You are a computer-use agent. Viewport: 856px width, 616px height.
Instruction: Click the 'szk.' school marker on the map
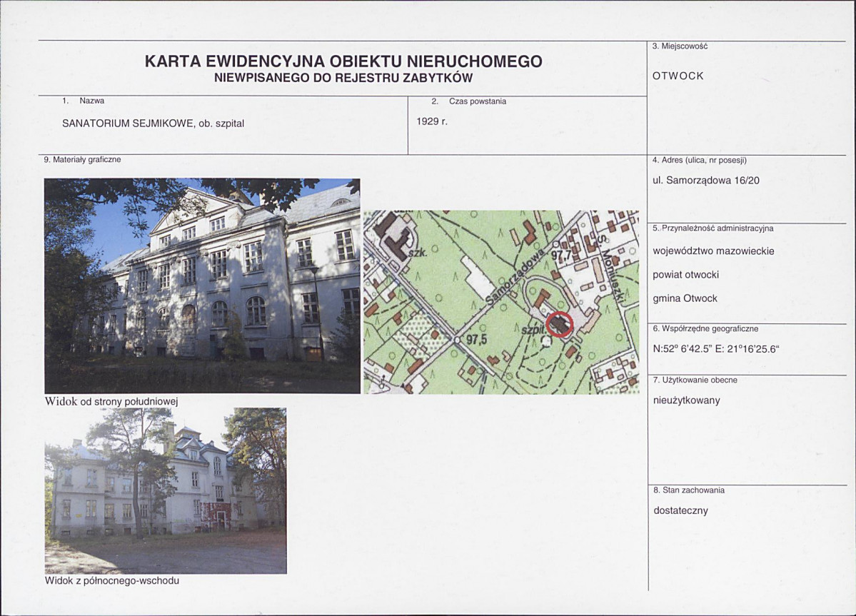[x=420, y=252]
